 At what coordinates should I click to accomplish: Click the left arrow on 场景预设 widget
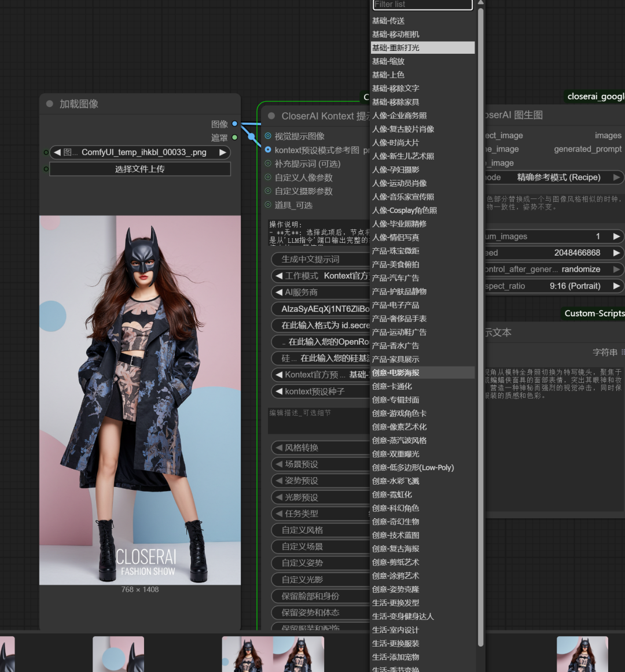point(280,464)
